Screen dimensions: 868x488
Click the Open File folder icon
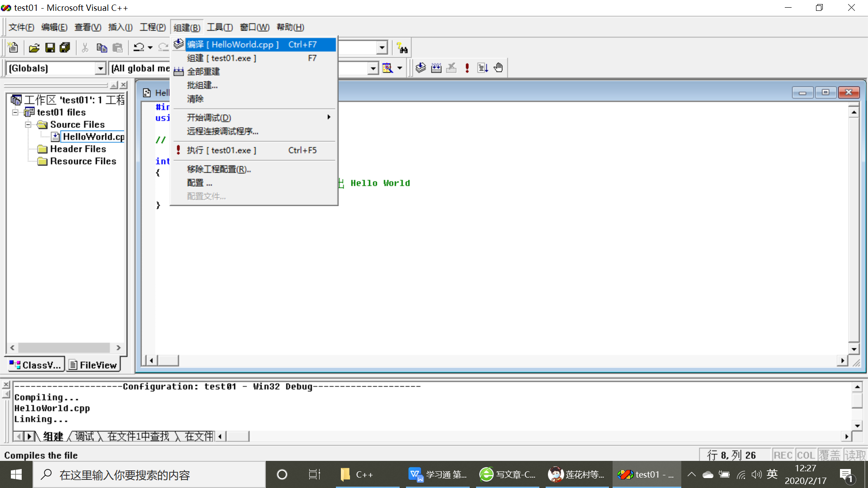tap(34, 47)
